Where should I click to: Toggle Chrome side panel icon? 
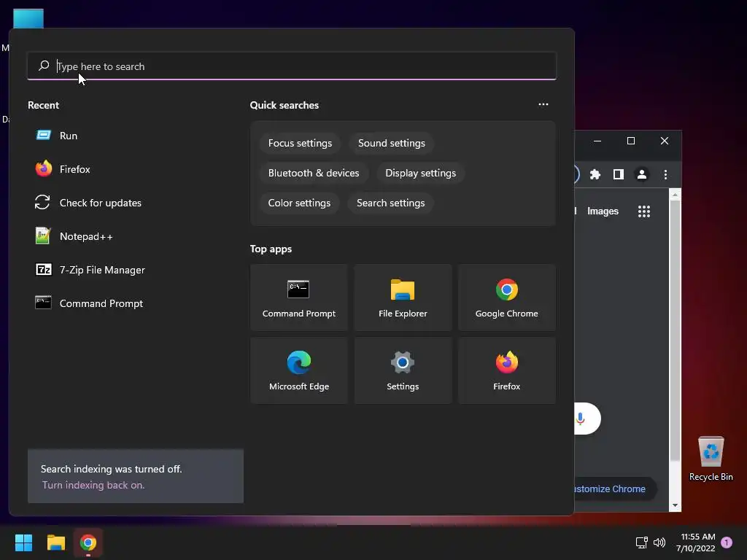click(x=619, y=174)
